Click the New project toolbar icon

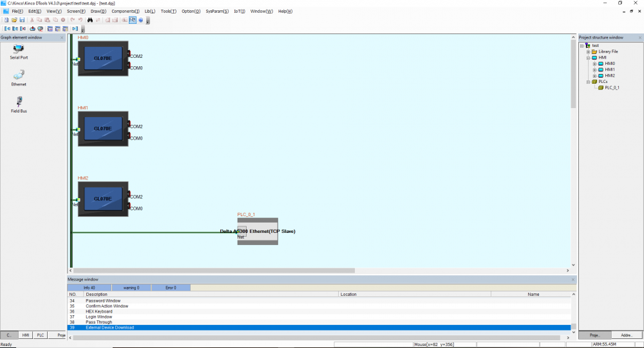[6, 20]
